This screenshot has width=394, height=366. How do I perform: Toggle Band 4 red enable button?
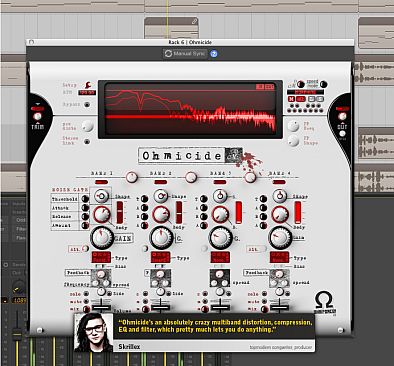tap(279, 182)
